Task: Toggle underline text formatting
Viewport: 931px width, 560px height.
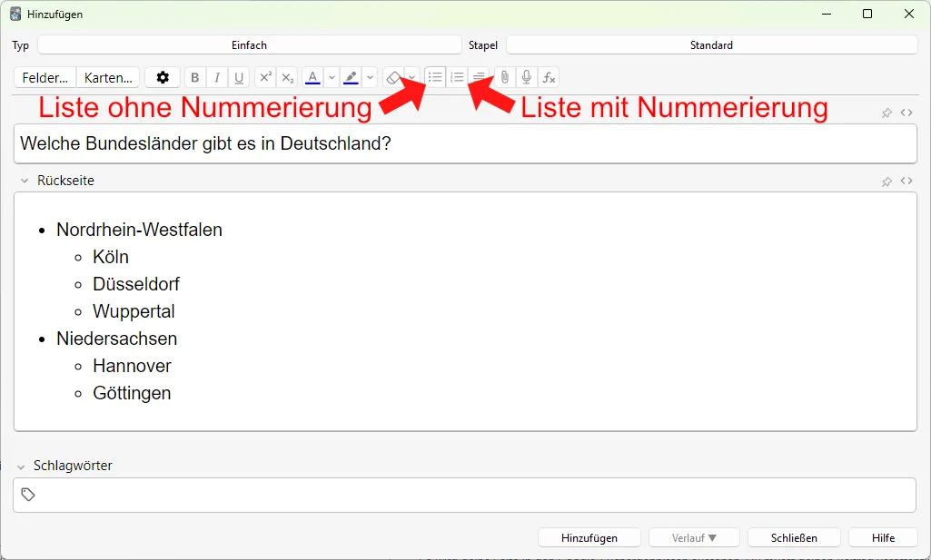Action: [x=239, y=78]
